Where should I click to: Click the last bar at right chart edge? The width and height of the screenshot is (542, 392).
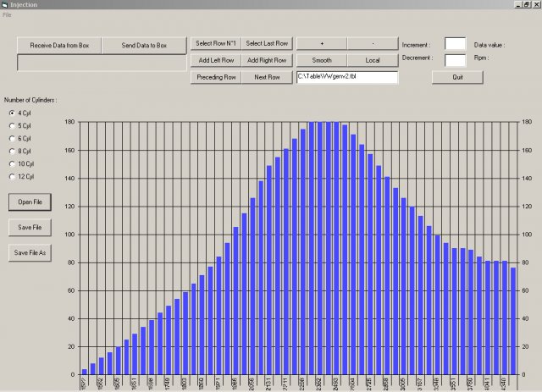513,321
